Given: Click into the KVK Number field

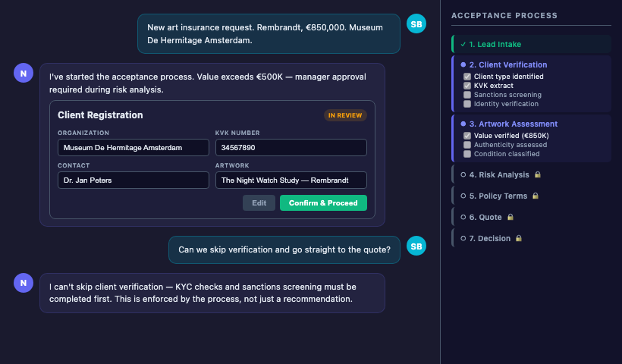Looking at the screenshot, I should (x=291, y=148).
